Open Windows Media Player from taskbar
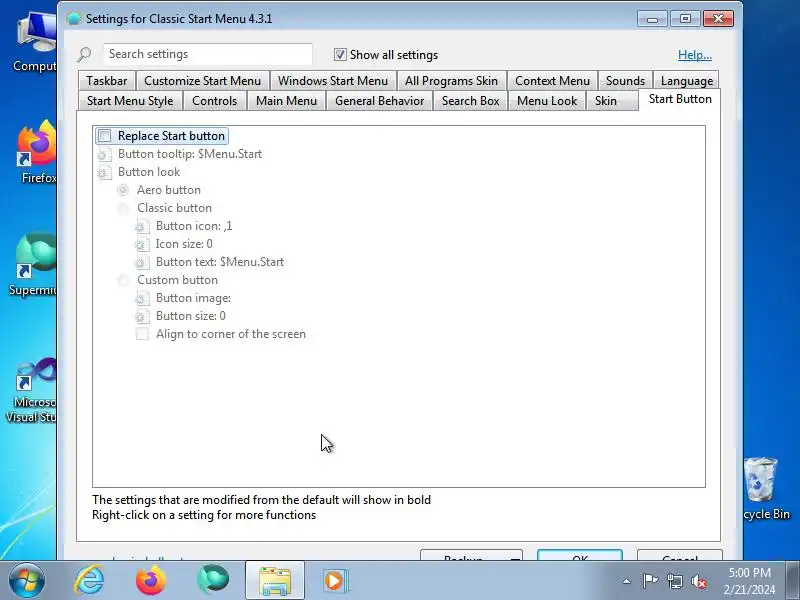The width and height of the screenshot is (800, 600). (x=335, y=581)
